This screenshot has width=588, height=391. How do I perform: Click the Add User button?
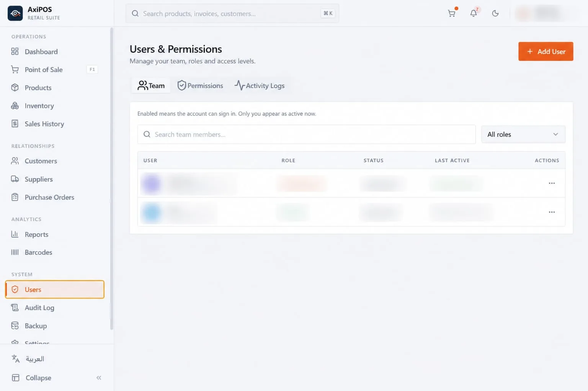pos(546,51)
